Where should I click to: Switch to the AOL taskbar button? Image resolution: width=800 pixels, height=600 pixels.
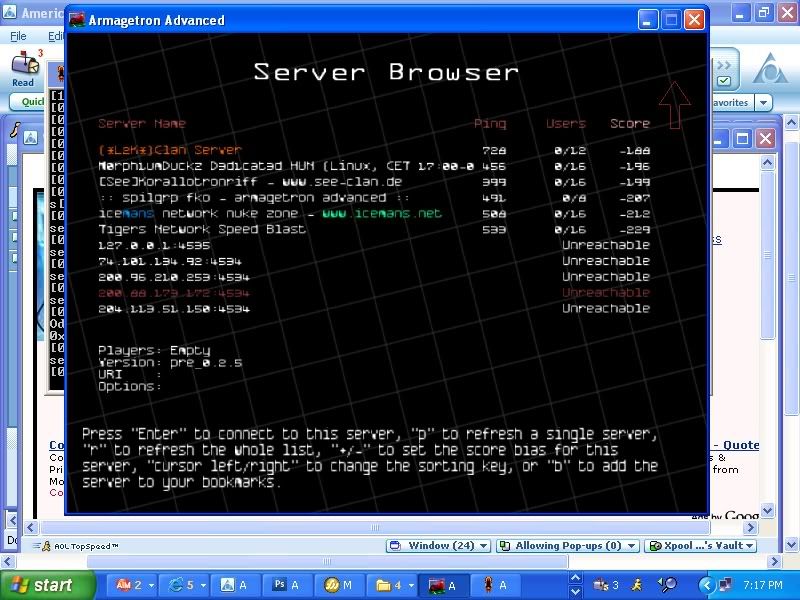pos(234,585)
